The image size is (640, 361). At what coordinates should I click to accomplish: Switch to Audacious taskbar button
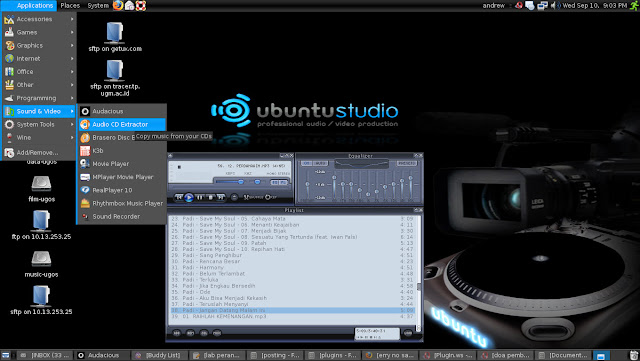[x=103, y=355]
